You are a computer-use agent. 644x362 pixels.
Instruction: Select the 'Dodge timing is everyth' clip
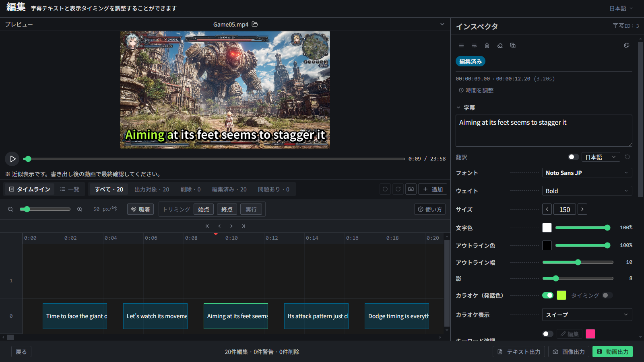click(x=397, y=316)
